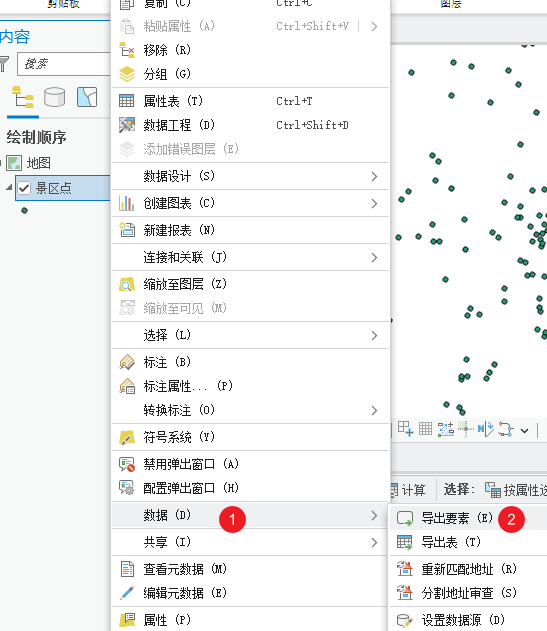Click the 移除 remove-layer icon
Screen dimensions: 547x631
pos(127,50)
